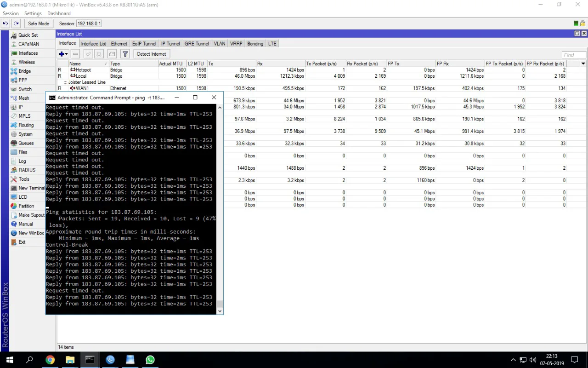Click the Session address field
Image resolution: width=588 pixels, height=368 pixels.
pos(89,23)
